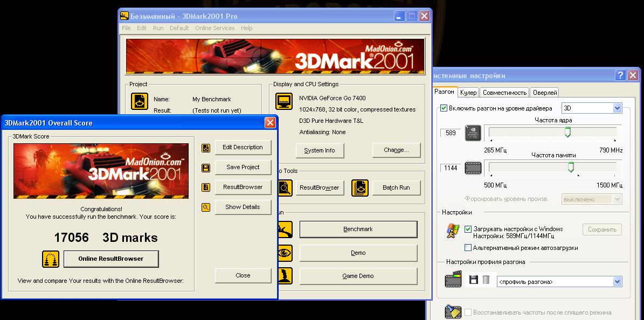Switch to the Совместимость tab

click(x=504, y=93)
